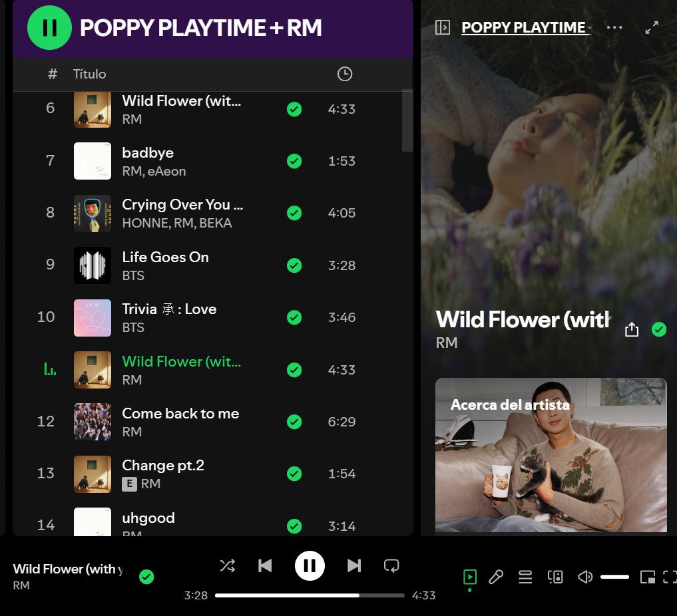677x616 pixels.
Task: Toggle repeat mode
Action: click(x=391, y=565)
